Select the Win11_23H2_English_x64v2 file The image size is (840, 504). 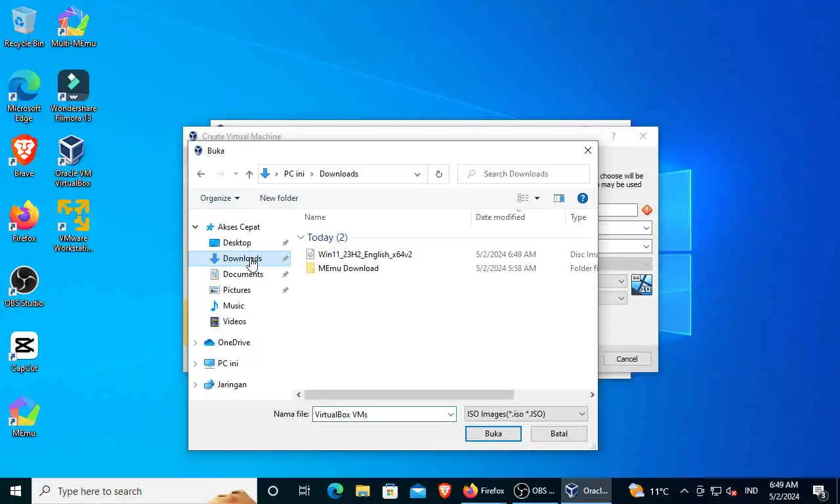[x=365, y=255]
